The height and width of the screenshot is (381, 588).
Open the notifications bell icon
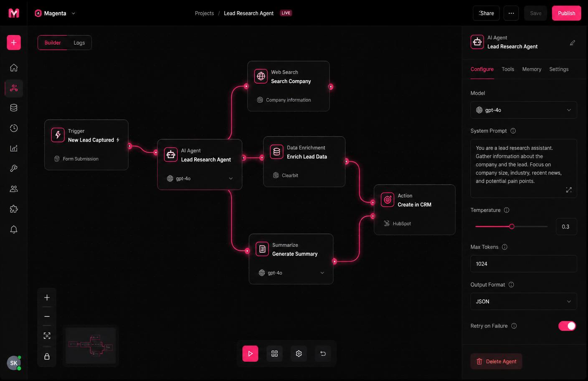click(x=14, y=229)
